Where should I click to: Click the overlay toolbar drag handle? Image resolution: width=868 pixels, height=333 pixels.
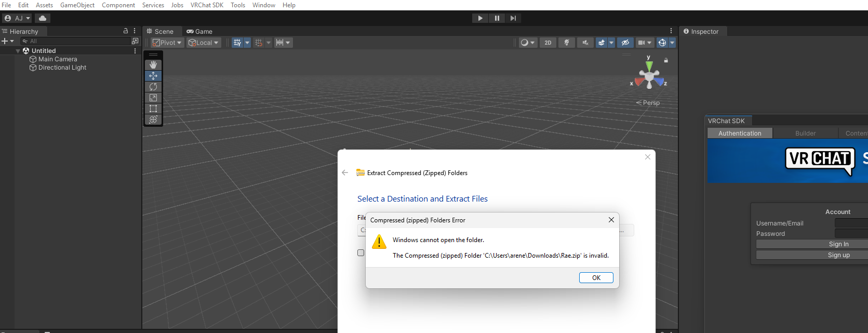pyautogui.click(x=153, y=55)
